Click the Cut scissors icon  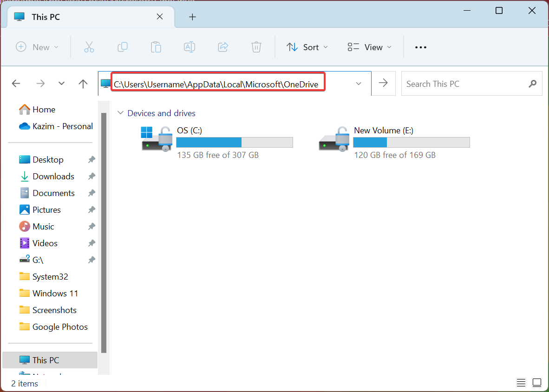pos(89,47)
